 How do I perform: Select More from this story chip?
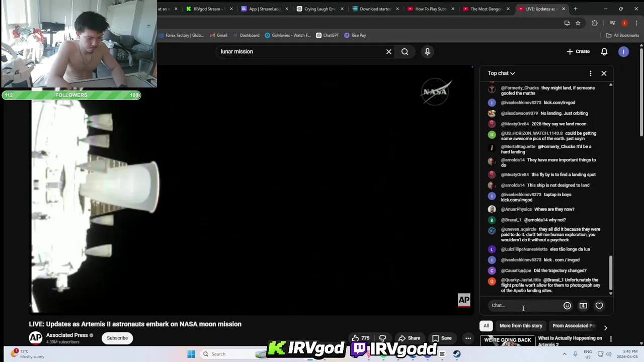coord(521,326)
